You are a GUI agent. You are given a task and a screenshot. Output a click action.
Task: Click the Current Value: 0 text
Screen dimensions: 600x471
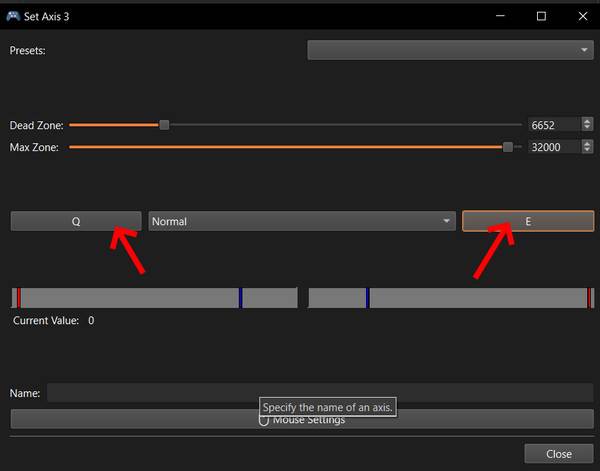coord(54,320)
